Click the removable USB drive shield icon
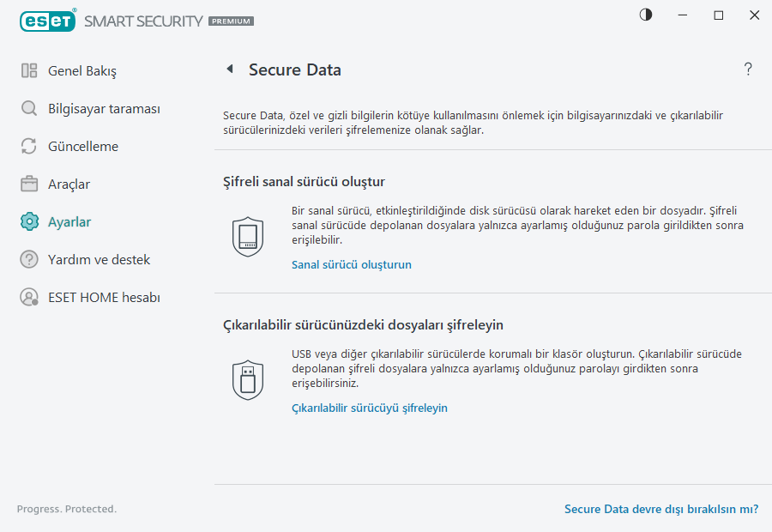 [248, 378]
